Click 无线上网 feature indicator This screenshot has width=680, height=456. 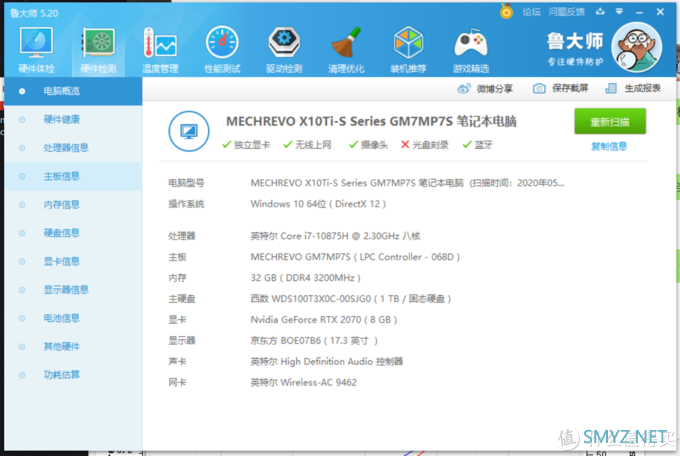coord(307,145)
